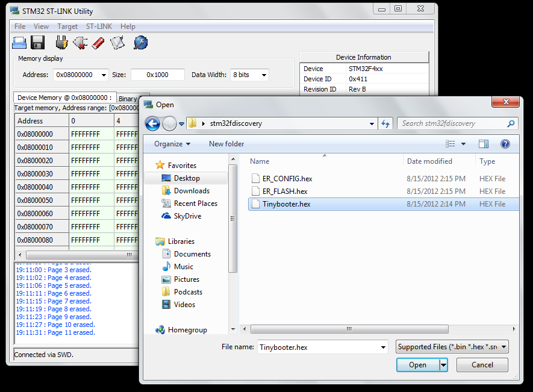The height and width of the screenshot is (392, 533).
Task: Sort by Date modified column header
Action: [429, 161]
